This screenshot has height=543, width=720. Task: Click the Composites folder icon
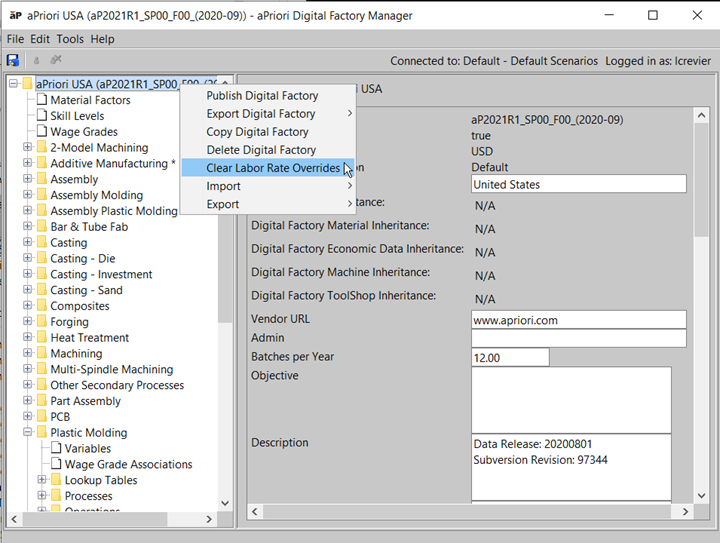[x=42, y=305]
